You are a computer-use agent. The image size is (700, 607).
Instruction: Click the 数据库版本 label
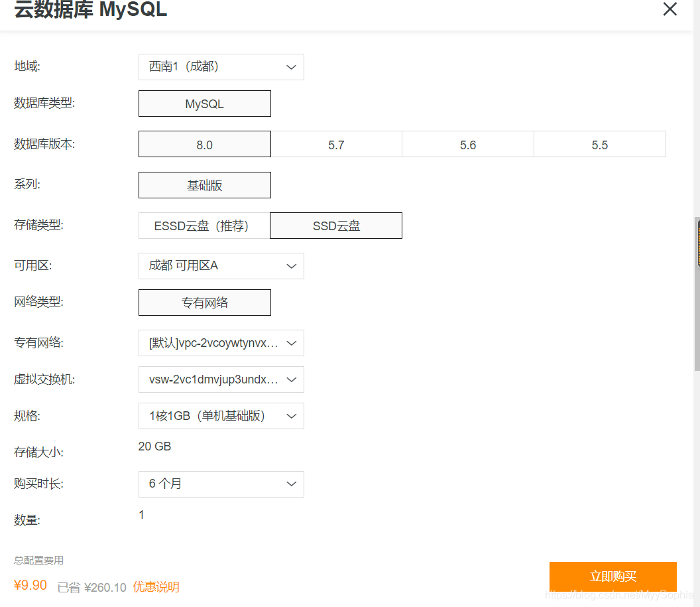(44, 144)
